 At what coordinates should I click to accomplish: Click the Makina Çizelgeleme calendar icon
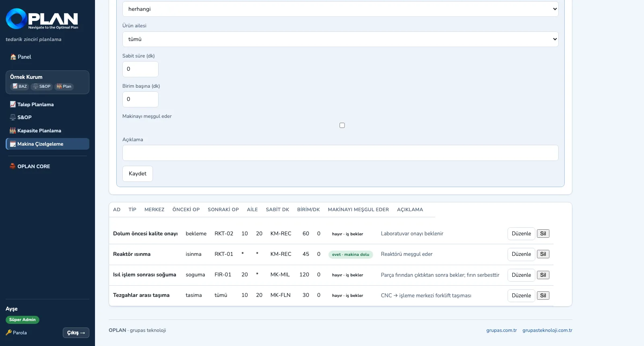[x=13, y=144]
